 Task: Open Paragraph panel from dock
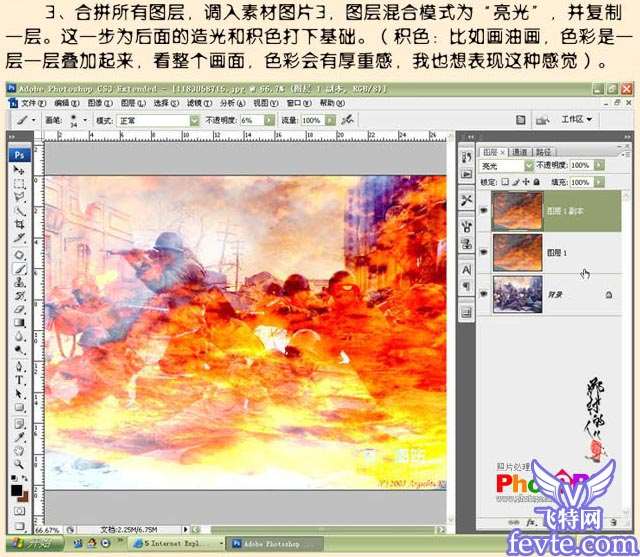click(x=467, y=286)
